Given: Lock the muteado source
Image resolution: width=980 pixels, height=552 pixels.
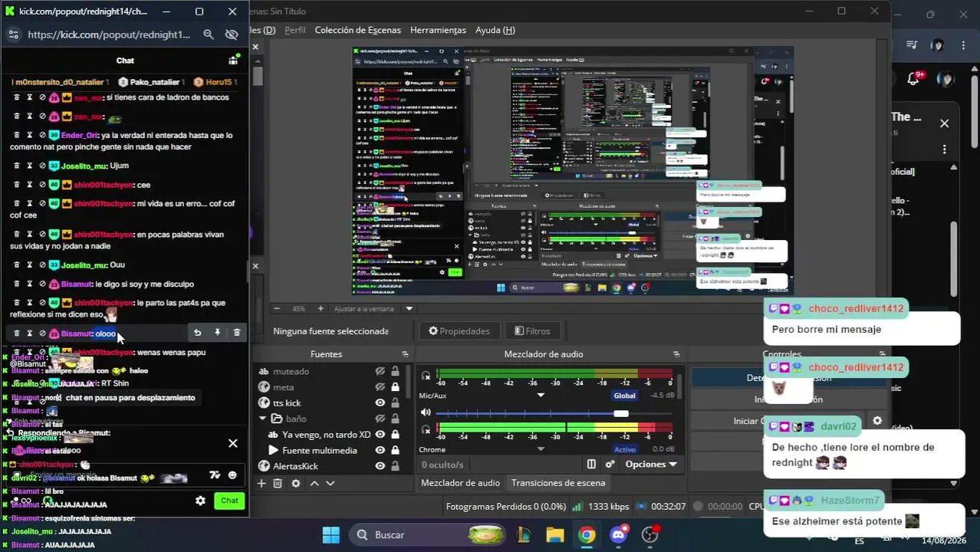Looking at the screenshot, I should [x=395, y=371].
